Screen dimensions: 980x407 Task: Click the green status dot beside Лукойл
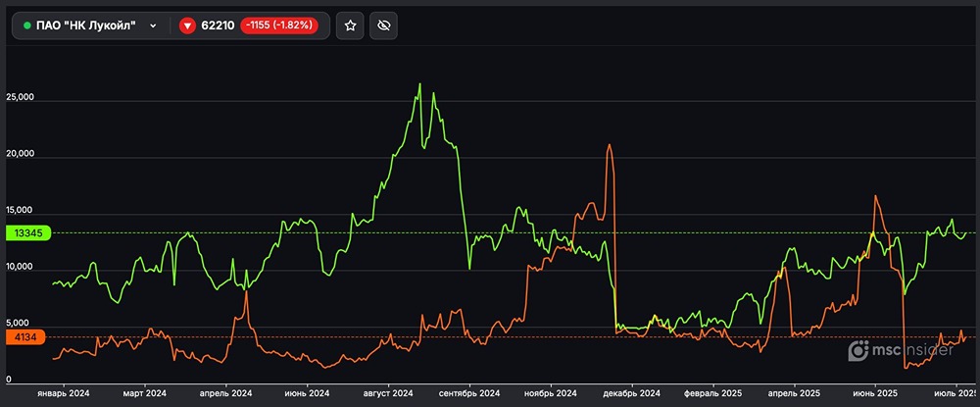27,25
